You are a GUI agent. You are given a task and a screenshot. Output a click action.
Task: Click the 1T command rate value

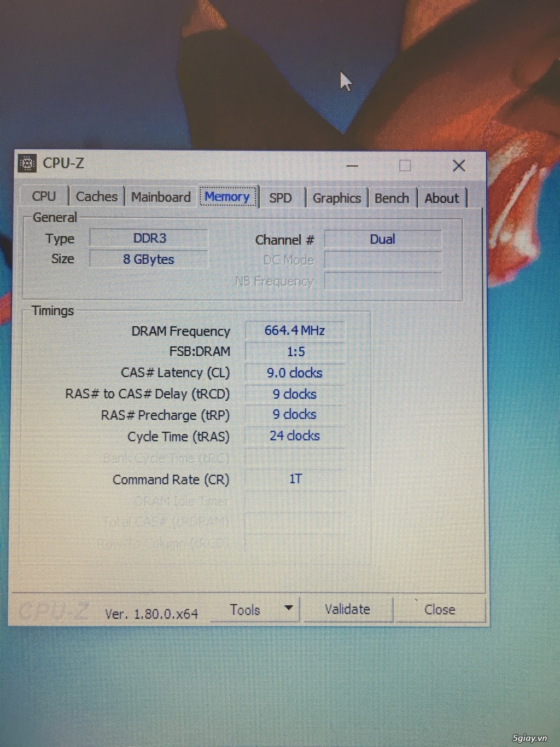pos(295,479)
